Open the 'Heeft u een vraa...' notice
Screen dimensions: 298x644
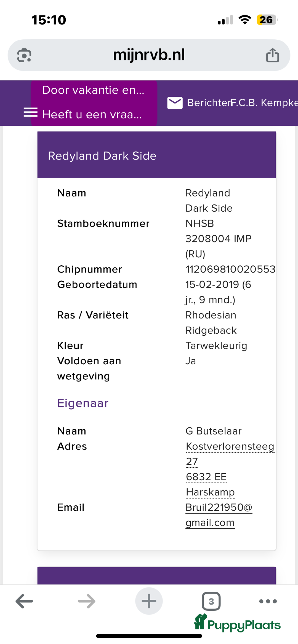(x=92, y=114)
